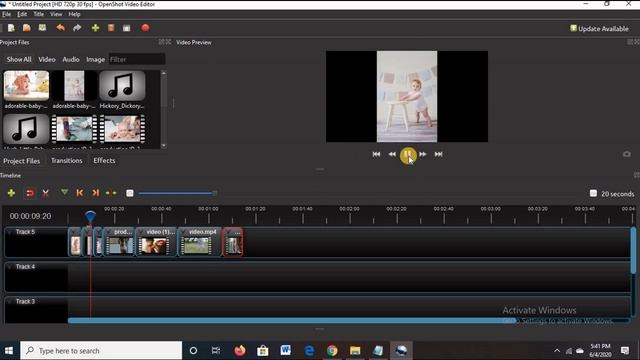This screenshot has width=640, height=360.
Task: Filter project files by Audio
Action: coord(71,60)
